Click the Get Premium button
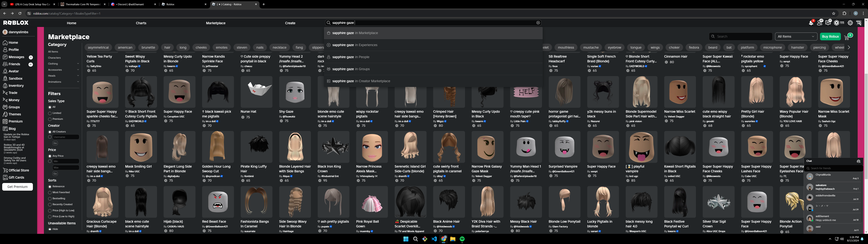The width and height of the screenshot is (868, 244). tap(17, 187)
